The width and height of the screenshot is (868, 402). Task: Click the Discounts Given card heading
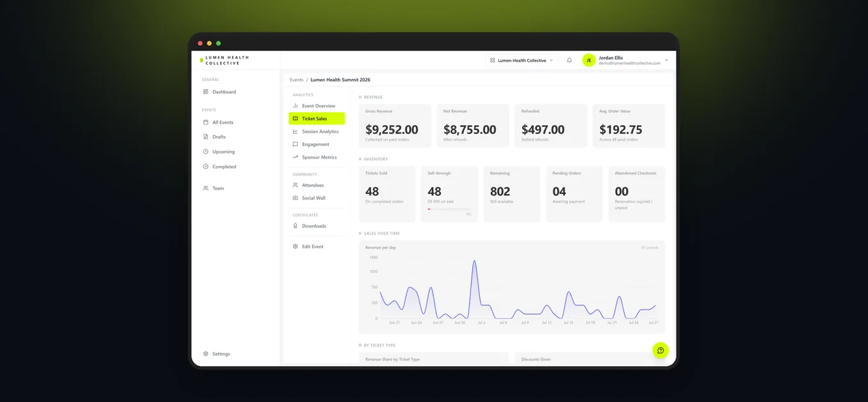[x=535, y=359]
